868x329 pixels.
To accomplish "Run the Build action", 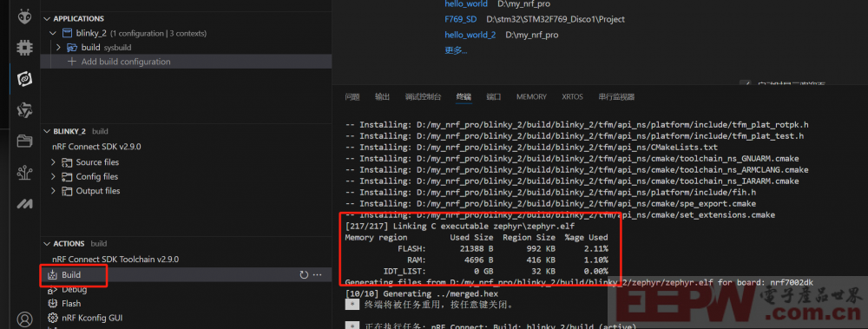I will pyautogui.click(x=186, y=274).
